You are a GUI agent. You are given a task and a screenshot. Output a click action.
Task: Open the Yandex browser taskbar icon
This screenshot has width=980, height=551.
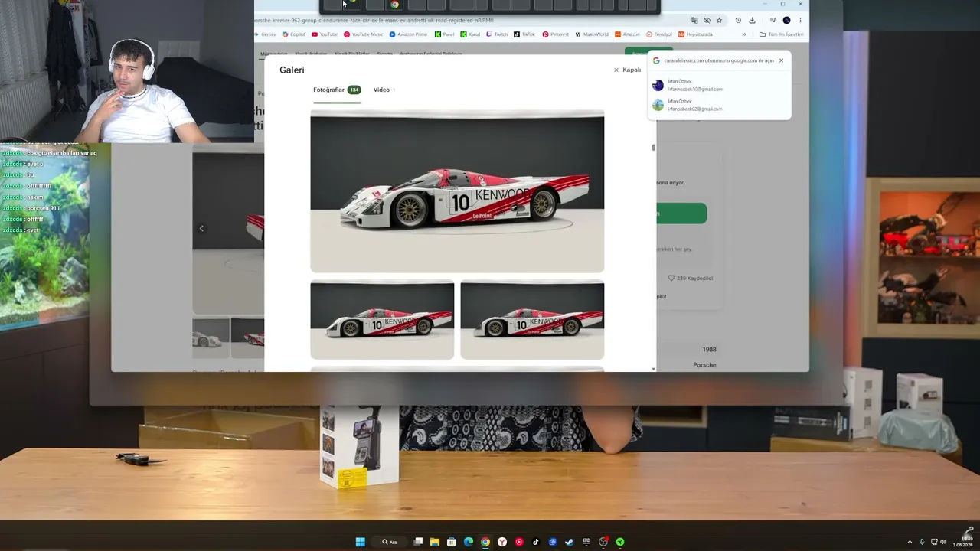(502, 542)
